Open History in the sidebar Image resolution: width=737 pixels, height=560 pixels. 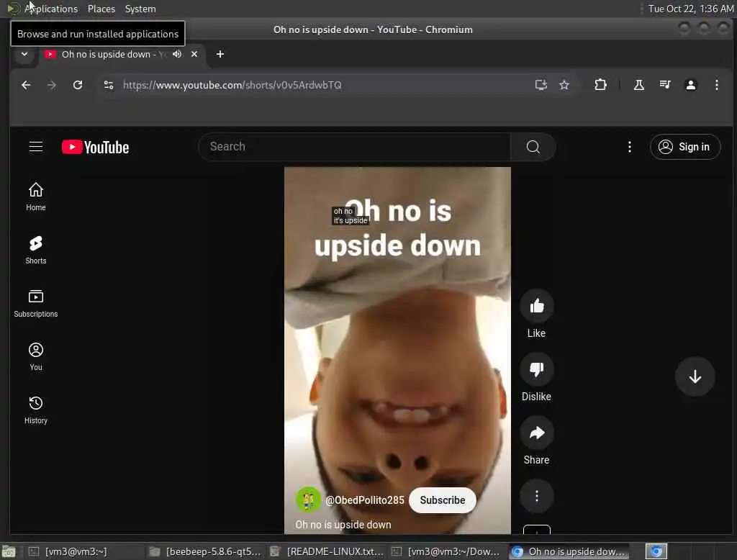(36, 410)
